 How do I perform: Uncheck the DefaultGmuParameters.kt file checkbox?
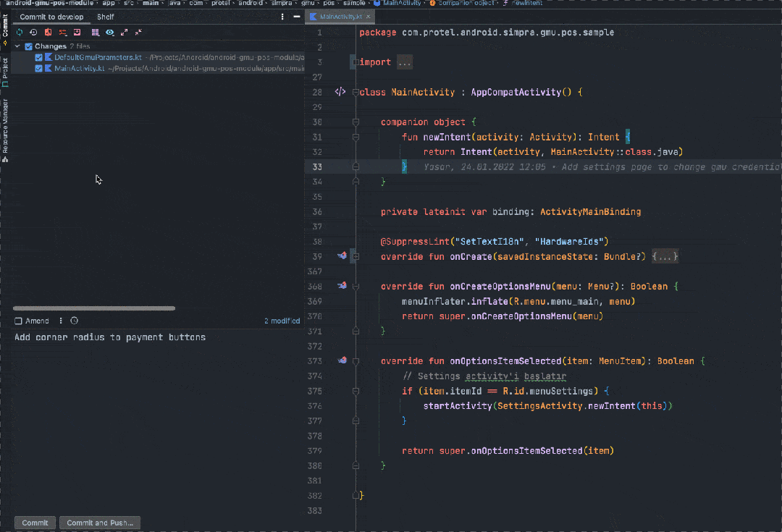[38, 57]
